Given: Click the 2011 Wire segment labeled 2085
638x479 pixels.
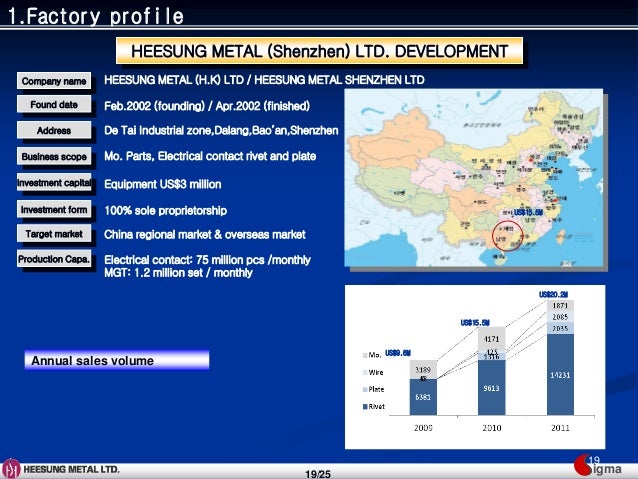Looking at the screenshot, I should pos(560,317).
